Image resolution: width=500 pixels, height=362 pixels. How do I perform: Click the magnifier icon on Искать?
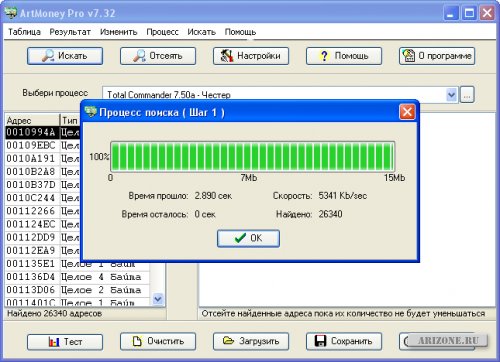click(x=48, y=56)
